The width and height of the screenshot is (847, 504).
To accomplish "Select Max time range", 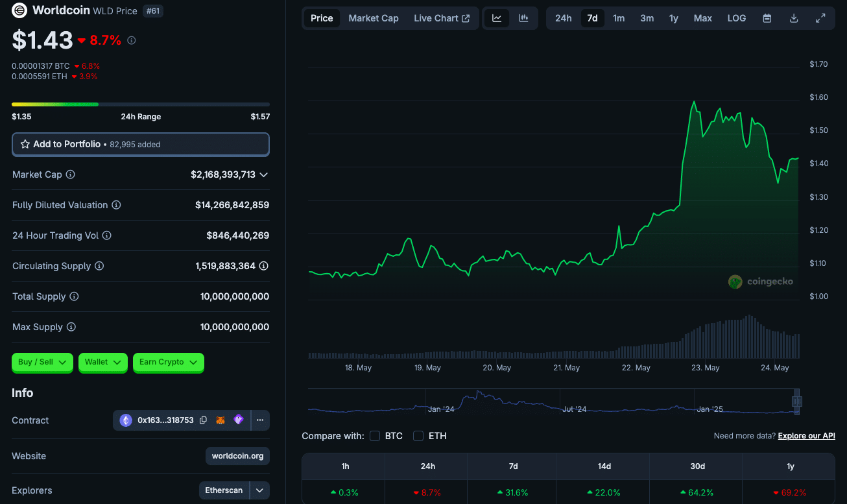I will click(x=703, y=18).
